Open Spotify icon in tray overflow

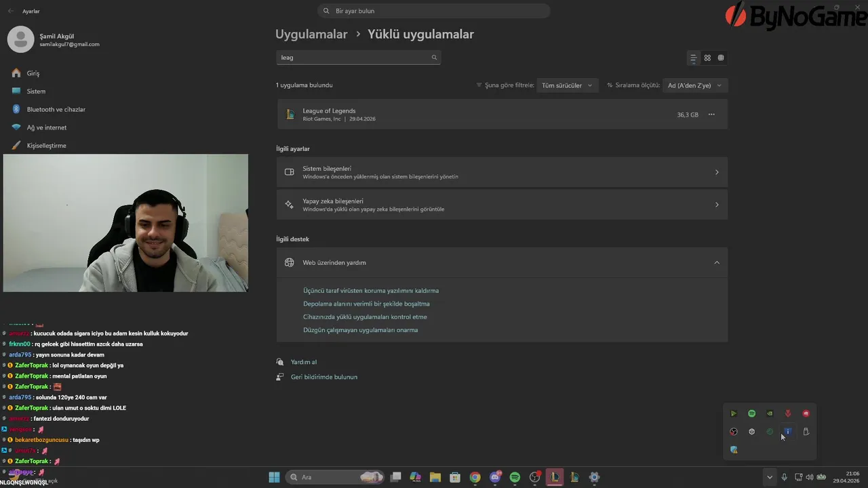tap(751, 413)
